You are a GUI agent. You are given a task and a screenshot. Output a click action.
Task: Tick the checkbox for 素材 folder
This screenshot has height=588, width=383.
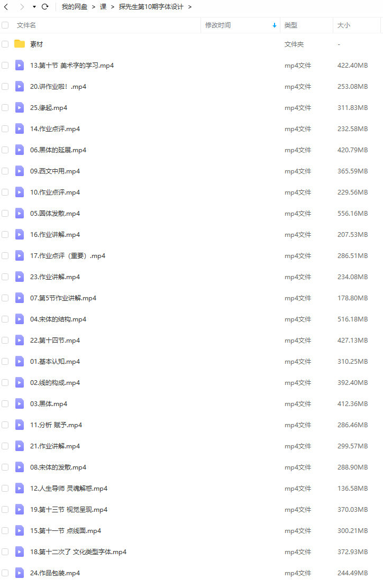(5, 44)
